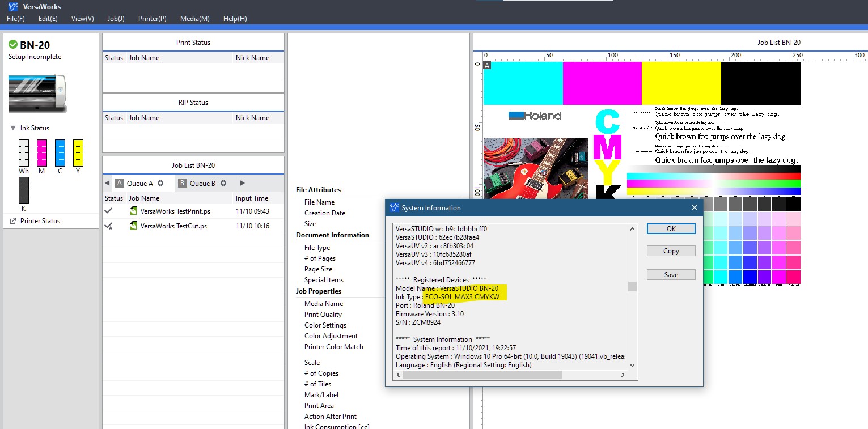
Task: Click the cyan color block in preview
Action: point(523,83)
